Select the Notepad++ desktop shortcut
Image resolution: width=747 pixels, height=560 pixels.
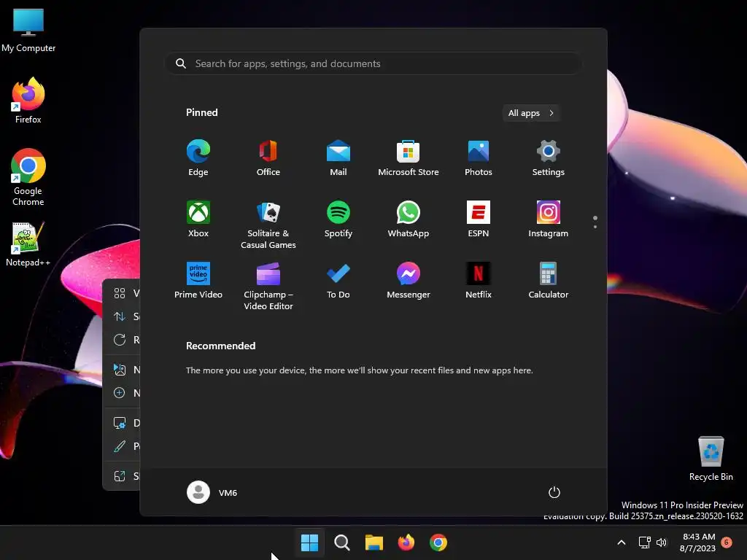click(28, 244)
